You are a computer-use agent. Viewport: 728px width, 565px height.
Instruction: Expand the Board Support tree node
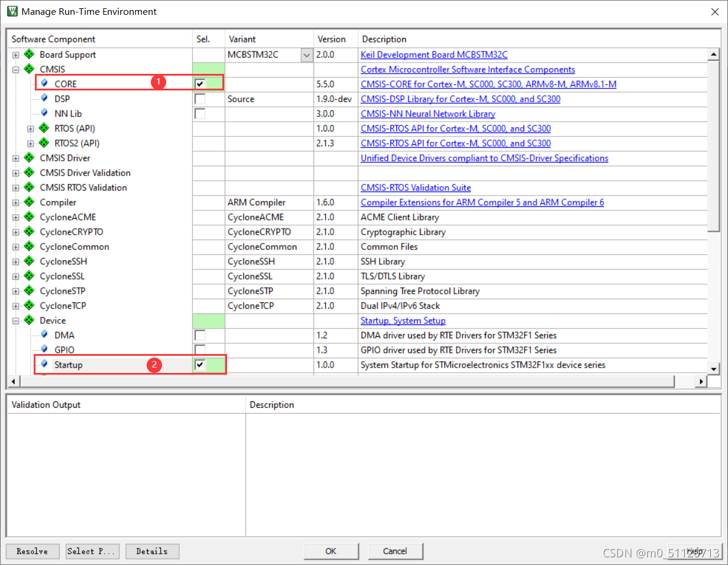coord(15,55)
